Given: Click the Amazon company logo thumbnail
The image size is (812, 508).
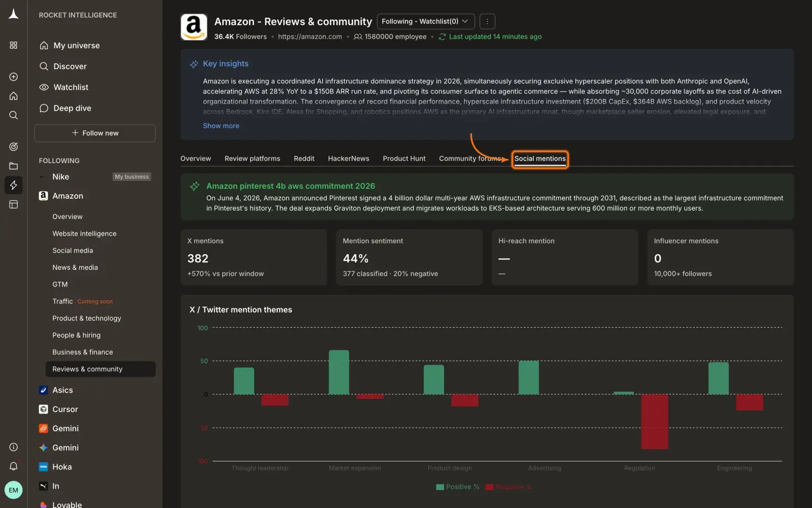Looking at the screenshot, I should [x=194, y=27].
